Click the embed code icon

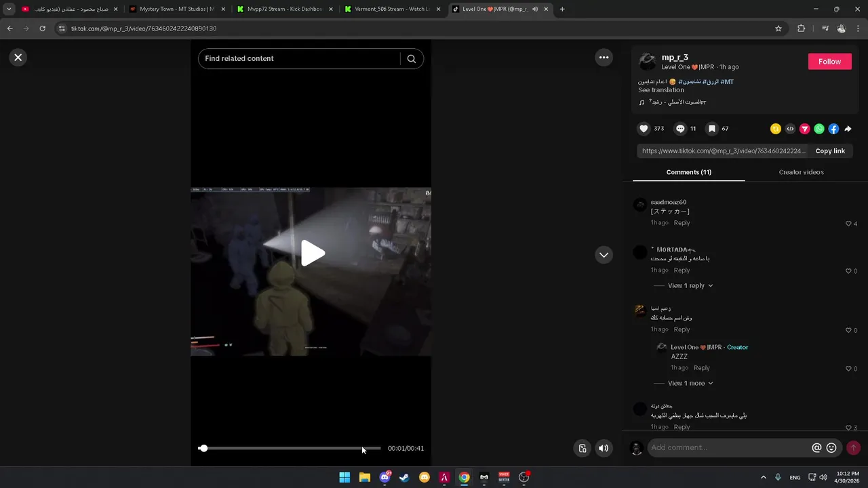[790, 129]
